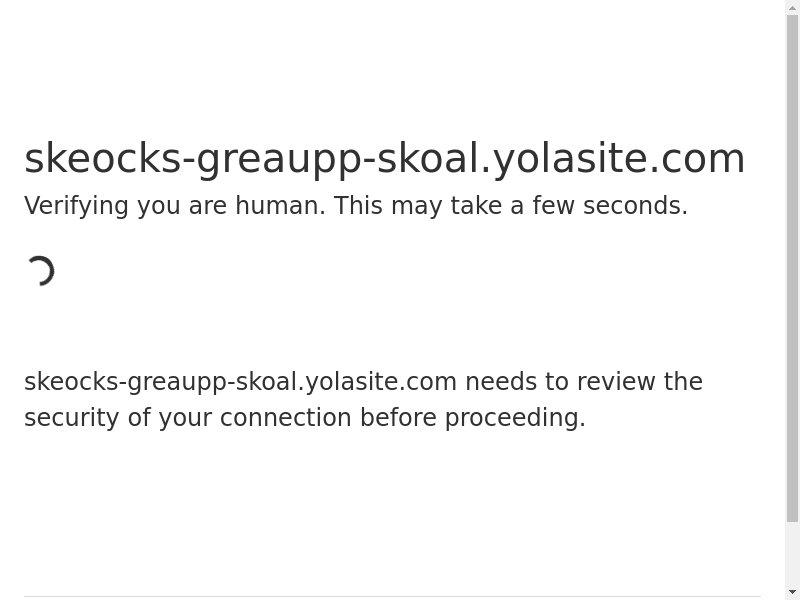Click the word "review" in the paragraph
The height and width of the screenshot is (600, 800).
pos(615,382)
